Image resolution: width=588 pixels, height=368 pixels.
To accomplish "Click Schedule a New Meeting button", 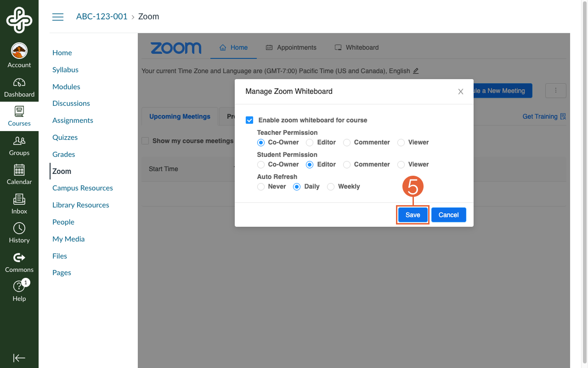I will [x=503, y=91].
